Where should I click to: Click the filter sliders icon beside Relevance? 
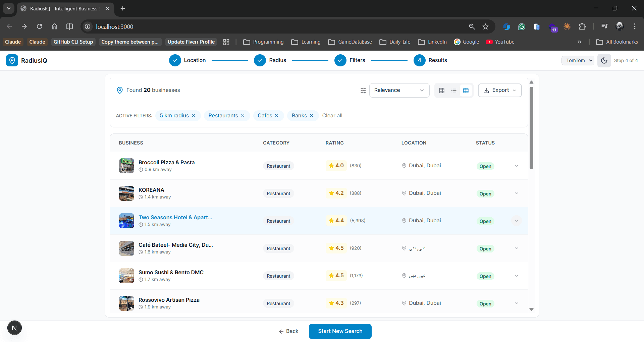[363, 90]
